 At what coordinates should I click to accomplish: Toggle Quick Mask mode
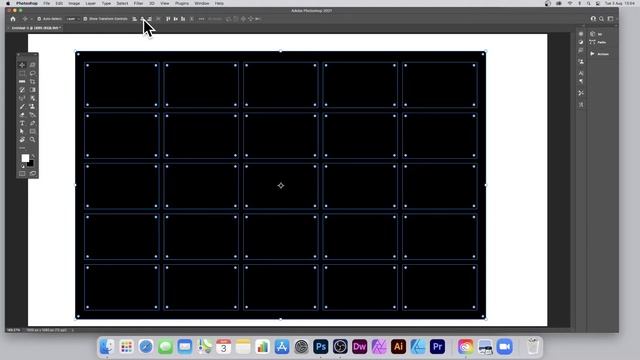click(22, 173)
